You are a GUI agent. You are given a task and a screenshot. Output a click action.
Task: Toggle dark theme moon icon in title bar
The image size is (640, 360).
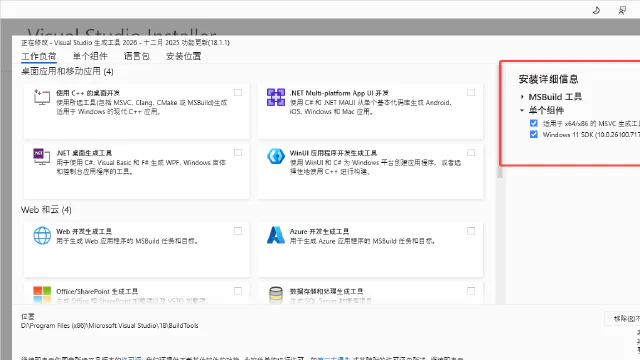596,10
